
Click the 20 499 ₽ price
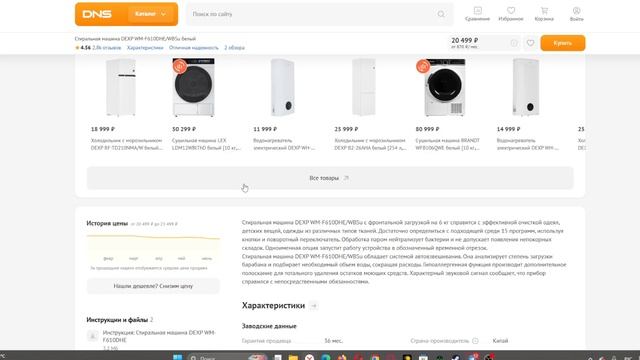click(x=464, y=40)
